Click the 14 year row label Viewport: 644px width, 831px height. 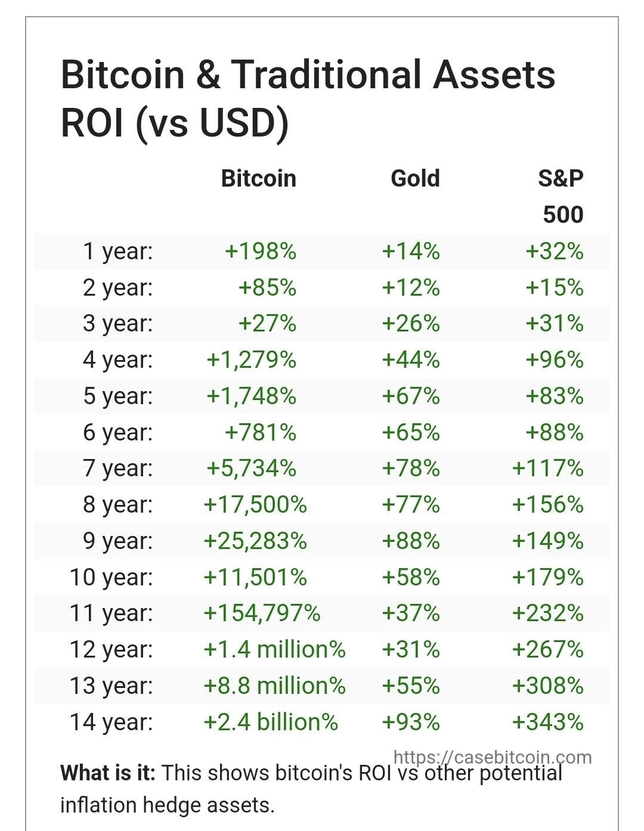tap(112, 722)
